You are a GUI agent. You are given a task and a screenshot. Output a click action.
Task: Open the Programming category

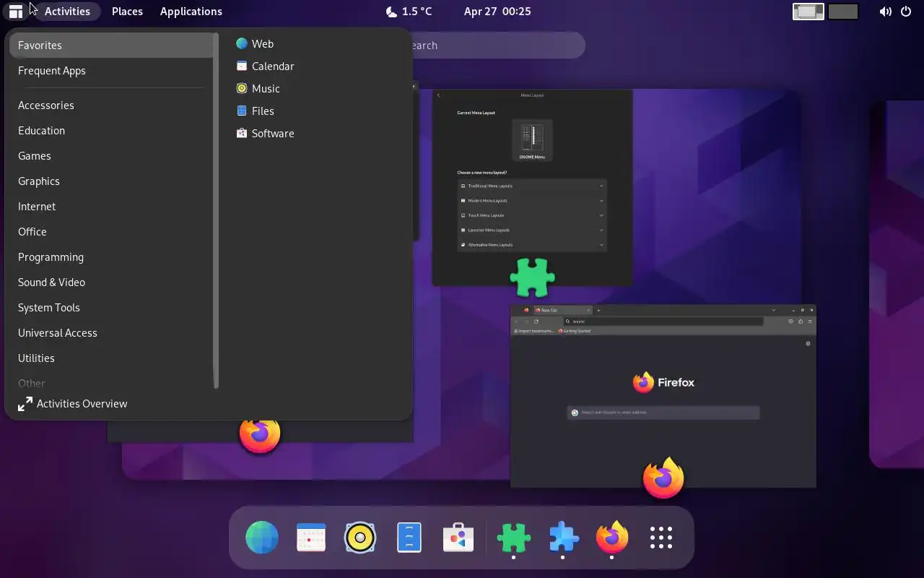[x=111, y=256]
